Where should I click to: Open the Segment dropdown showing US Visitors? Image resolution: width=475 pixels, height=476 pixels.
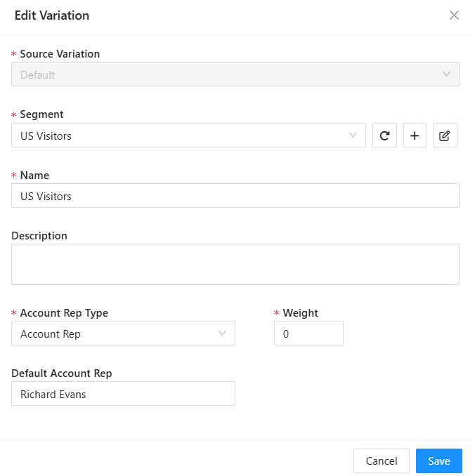pos(188,135)
